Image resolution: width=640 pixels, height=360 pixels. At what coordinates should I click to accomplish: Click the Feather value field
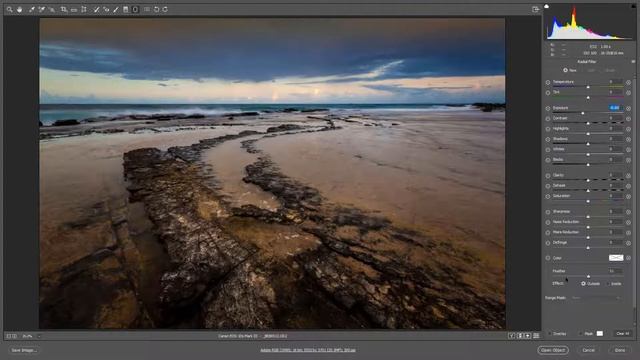click(x=615, y=271)
